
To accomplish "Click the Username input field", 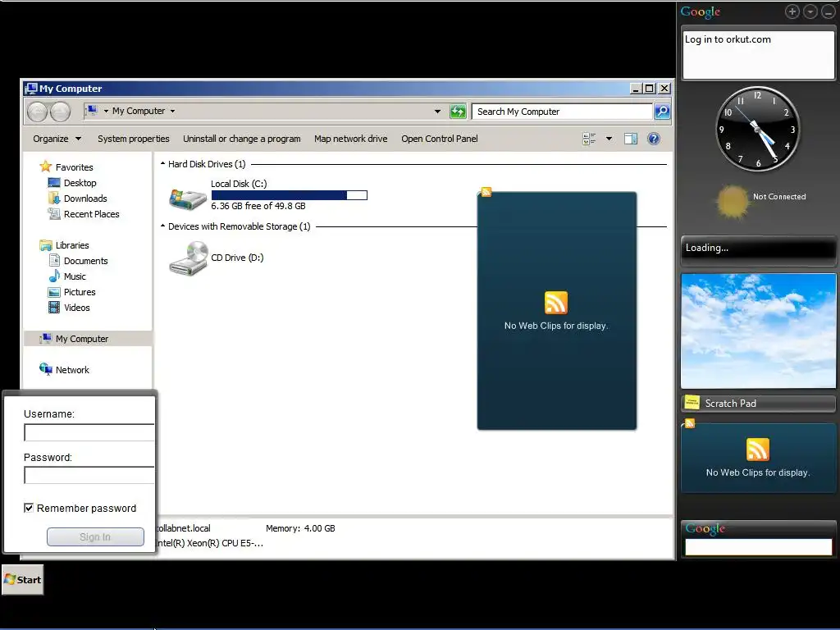I will pyautogui.click(x=89, y=432).
